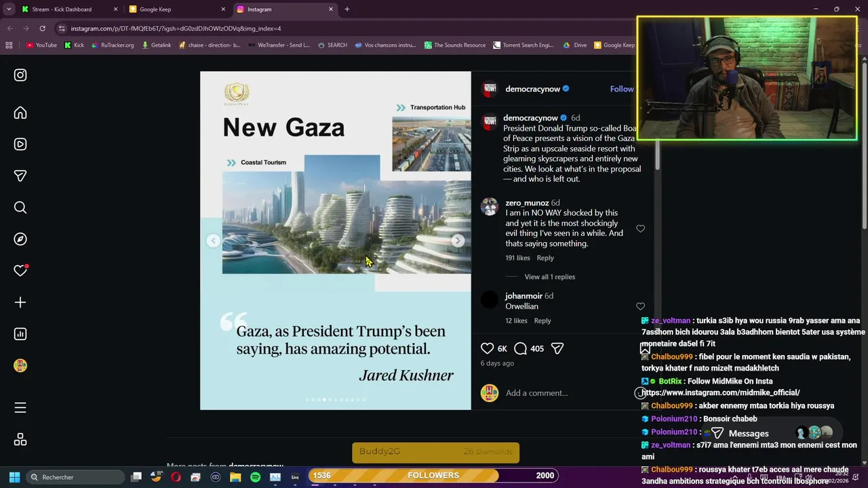Click the address bar URL
The image size is (868, 488).
pos(176,28)
